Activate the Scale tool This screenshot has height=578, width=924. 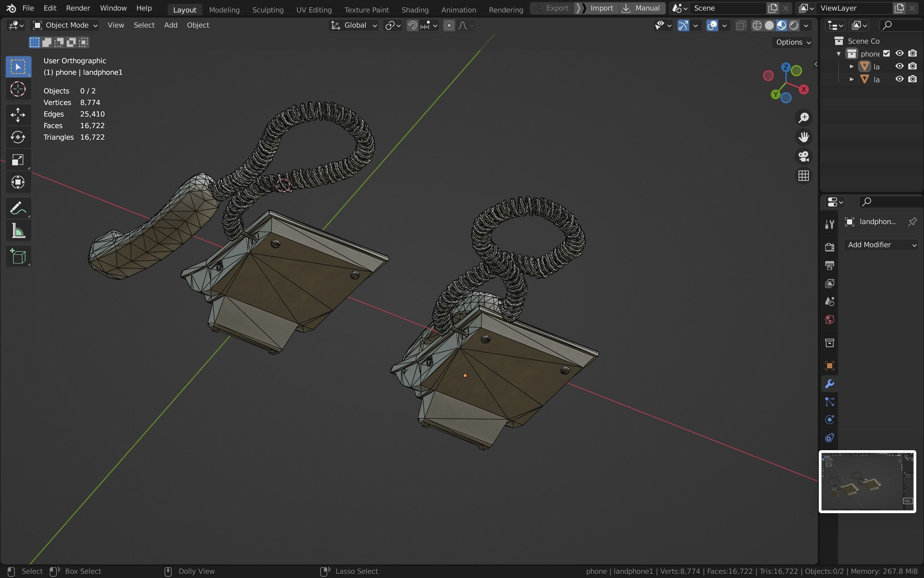click(18, 159)
